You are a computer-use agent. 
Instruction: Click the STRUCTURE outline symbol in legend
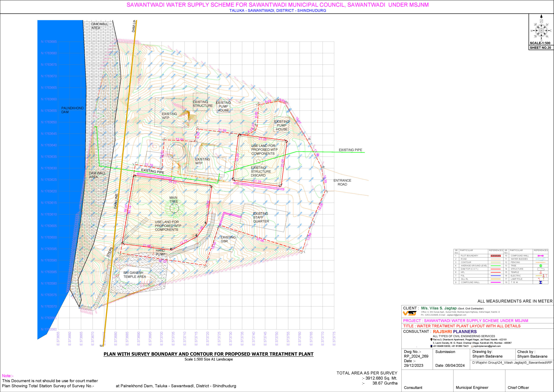click(541, 269)
